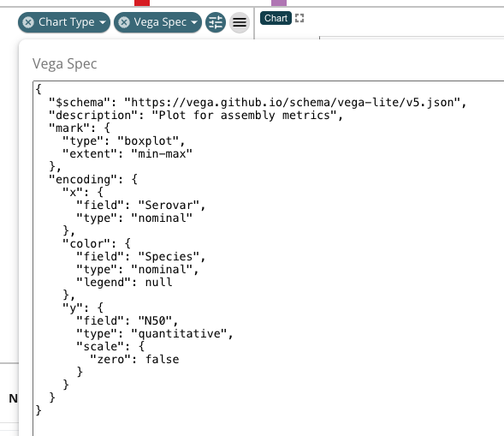
Task: Click the fullscreen icon beside Chart
Action: [x=299, y=18]
